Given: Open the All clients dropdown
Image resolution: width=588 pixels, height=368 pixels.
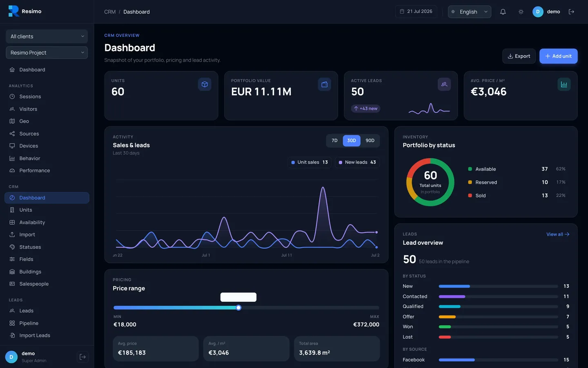Looking at the screenshot, I should pyautogui.click(x=47, y=36).
